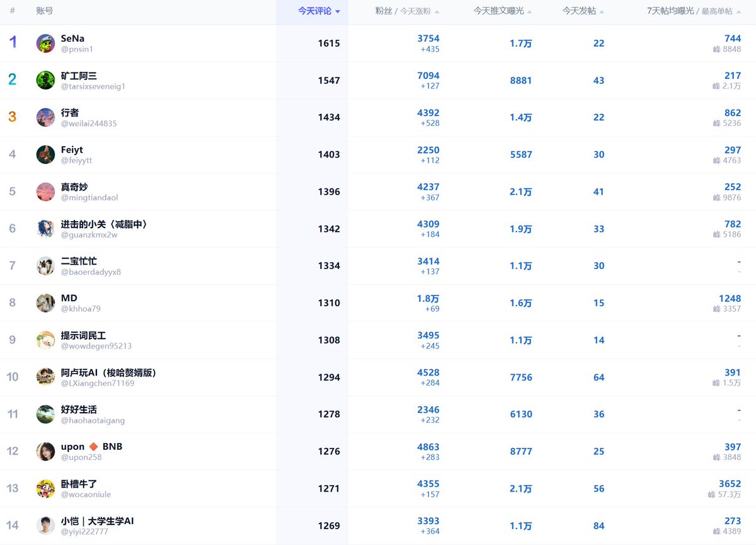
Task: Click 二宝忙忙's avatar
Action: pos(45,266)
